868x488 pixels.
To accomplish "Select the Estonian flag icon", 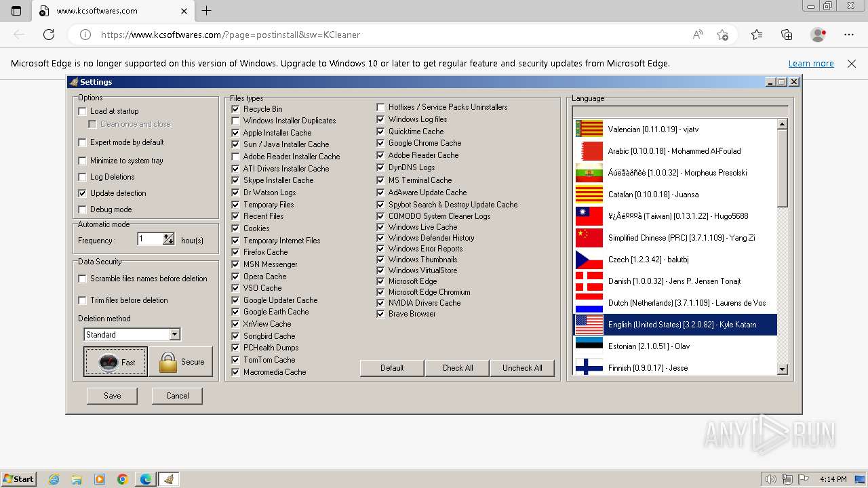I will pos(589,346).
